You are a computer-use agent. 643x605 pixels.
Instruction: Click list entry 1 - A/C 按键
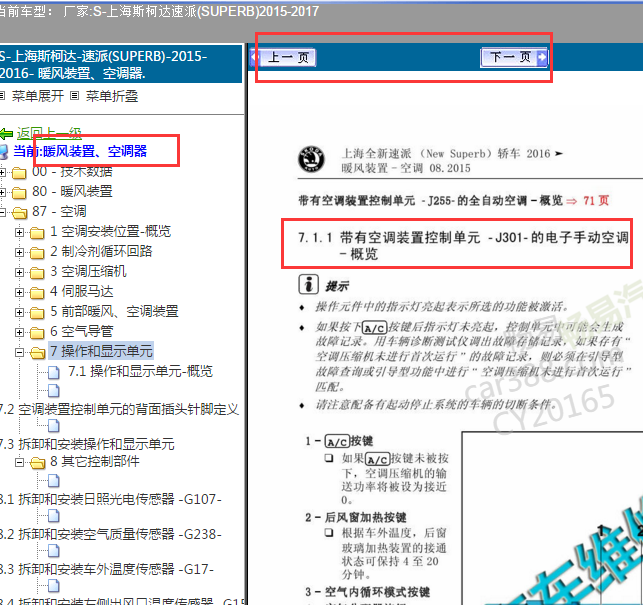point(339,441)
